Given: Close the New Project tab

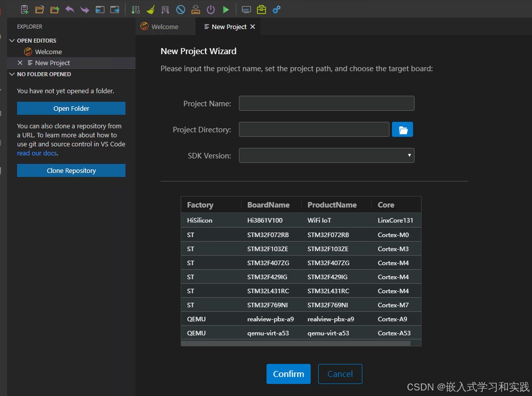Looking at the screenshot, I should (x=252, y=27).
